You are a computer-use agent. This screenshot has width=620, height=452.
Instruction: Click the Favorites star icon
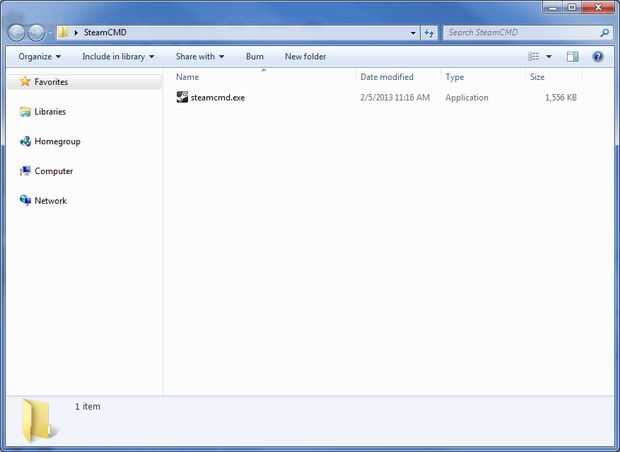pos(25,81)
